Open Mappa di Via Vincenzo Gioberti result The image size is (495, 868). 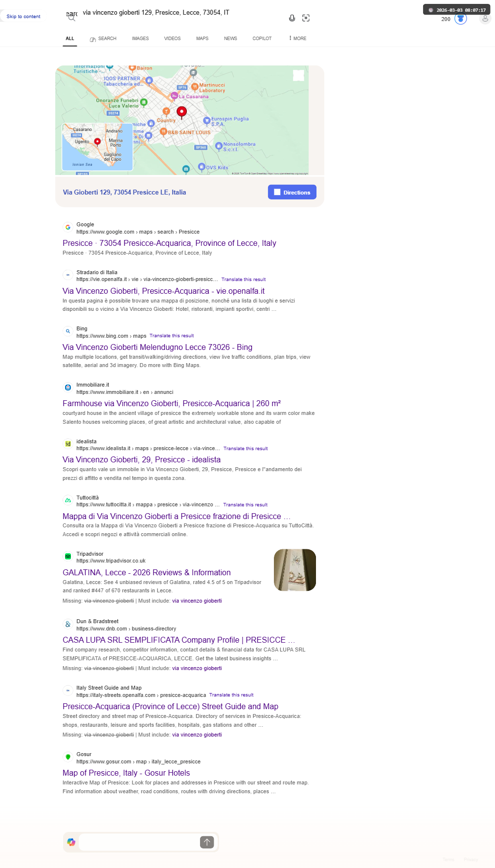click(177, 517)
